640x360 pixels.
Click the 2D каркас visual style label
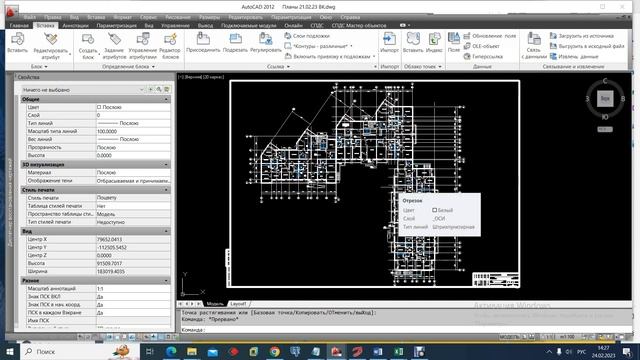[x=213, y=77]
